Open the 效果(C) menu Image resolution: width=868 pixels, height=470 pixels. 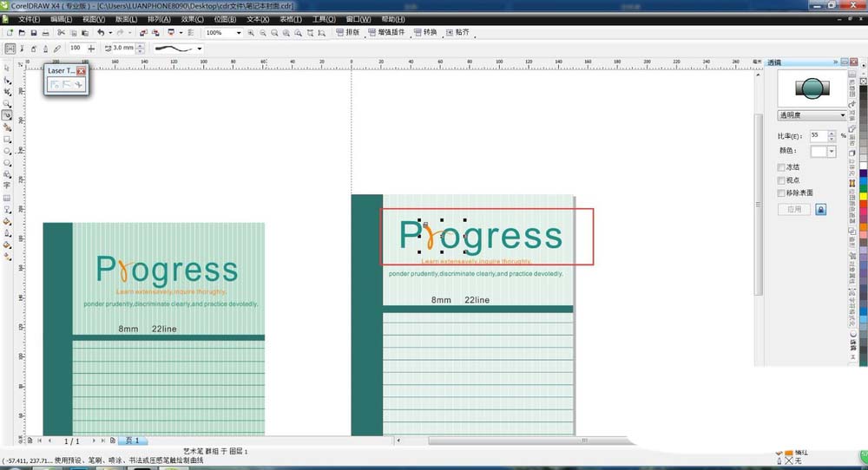coord(193,18)
